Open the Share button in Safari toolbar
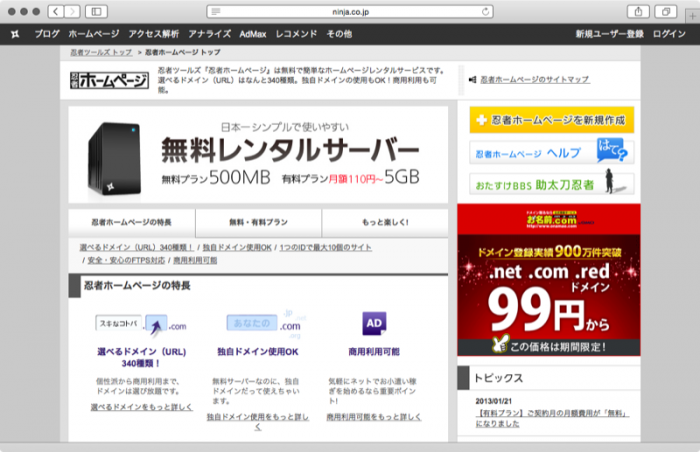This screenshot has height=452, width=700. point(638,12)
